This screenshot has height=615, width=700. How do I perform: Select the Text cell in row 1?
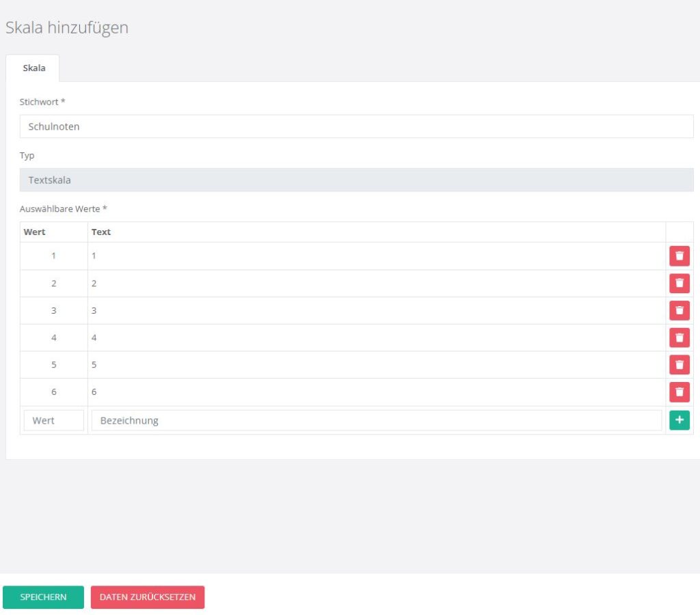[376, 256]
